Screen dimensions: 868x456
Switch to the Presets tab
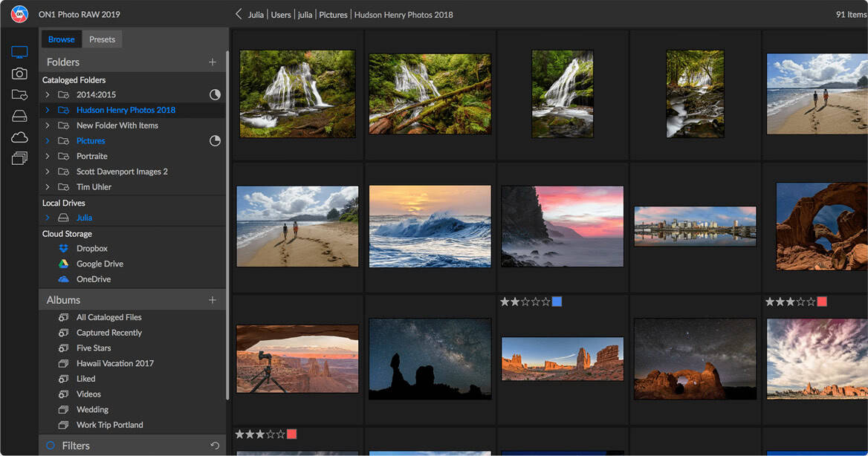(x=102, y=39)
